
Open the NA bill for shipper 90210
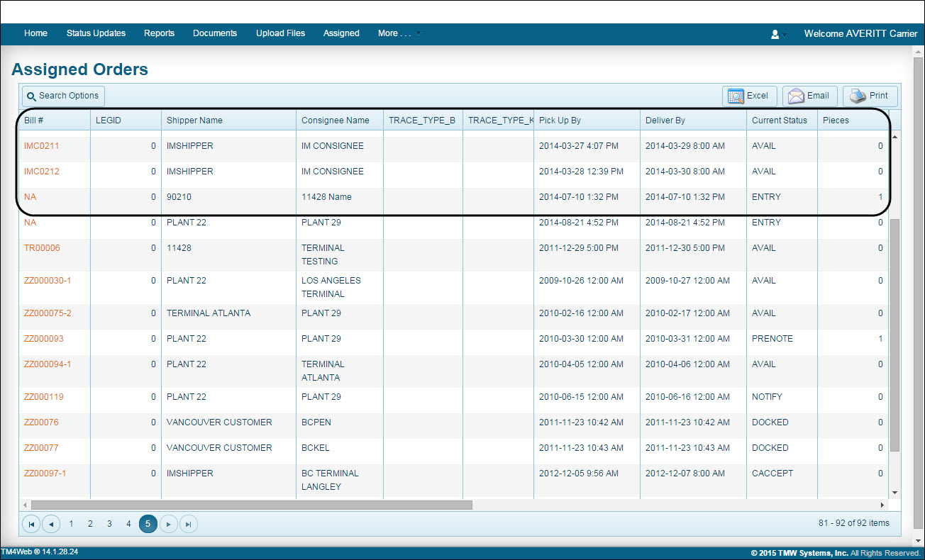30,197
